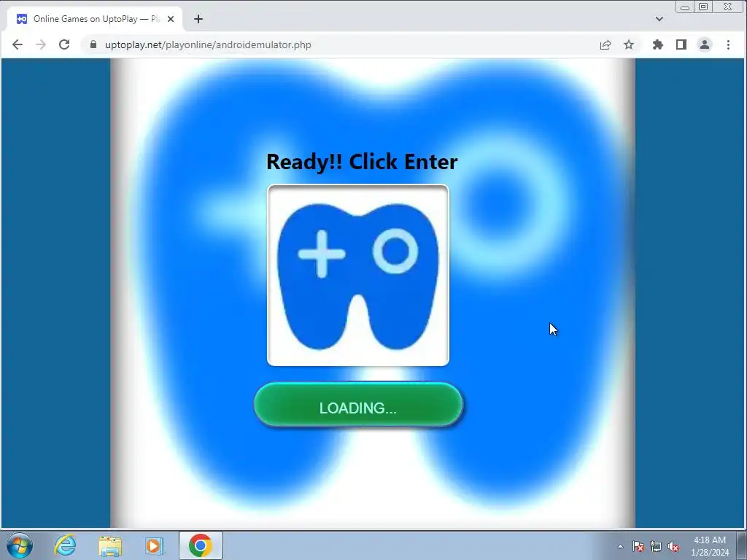Launch Internet Explorer from taskbar
The image size is (747, 560).
coord(65,545)
